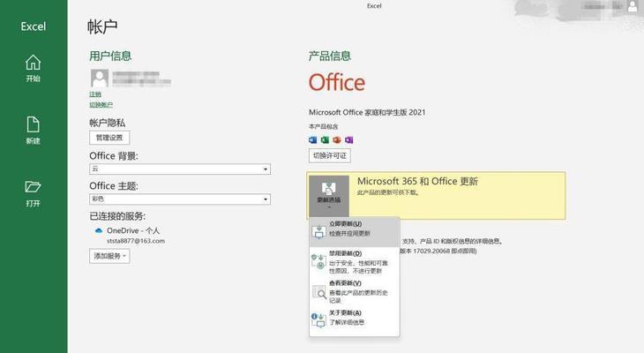
Task: Click the 用户信息 heading
Action: (x=110, y=56)
